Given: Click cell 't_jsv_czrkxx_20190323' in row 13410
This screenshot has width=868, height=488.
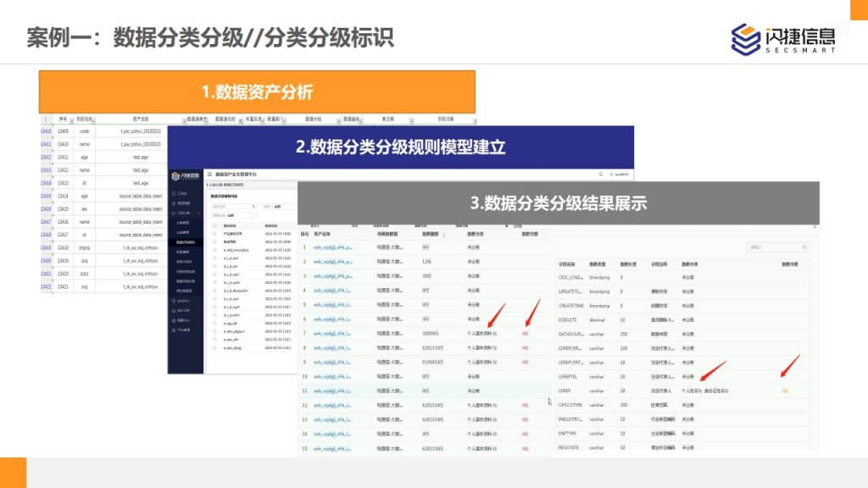Looking at the screenshot, I should coord(141,131).
